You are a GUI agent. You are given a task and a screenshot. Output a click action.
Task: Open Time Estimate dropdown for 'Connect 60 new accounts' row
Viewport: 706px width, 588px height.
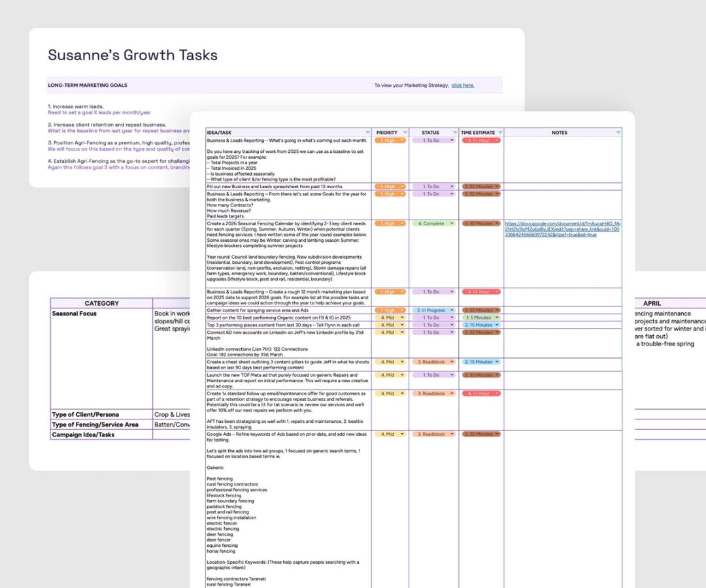coord(481,332)
